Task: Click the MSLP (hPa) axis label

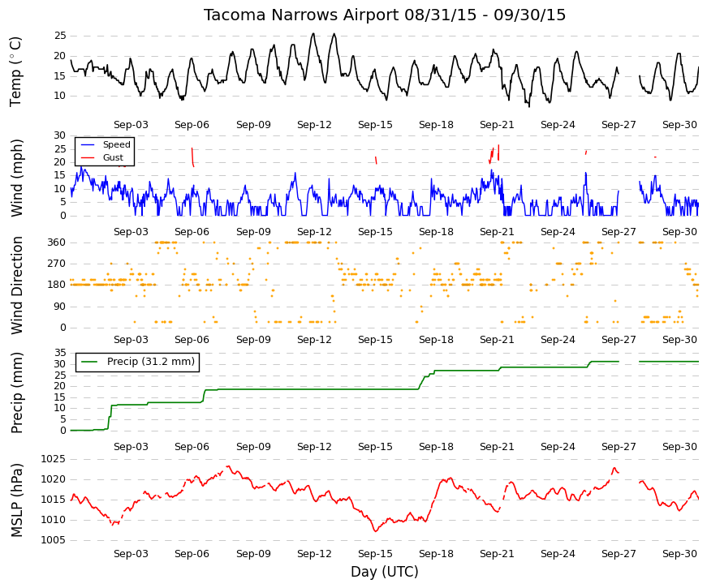Action: coord(16,500)
